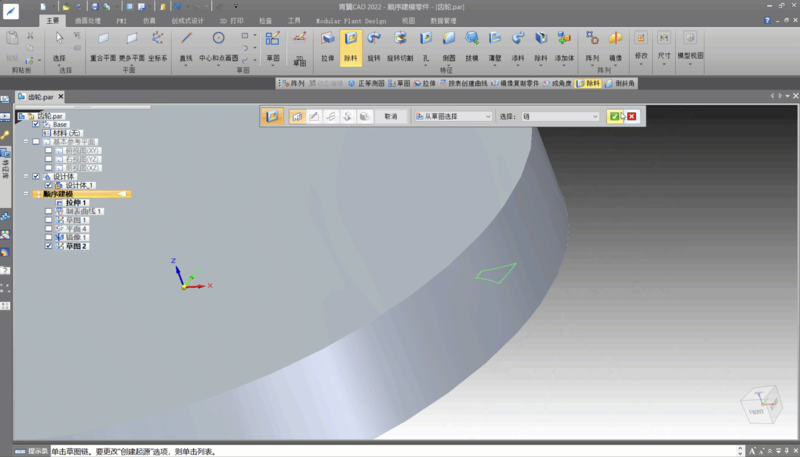The height and width of the screenshot is (457, 800).
Task: Select the 中心和点画圆 circle tool
Action: [218, 44]
